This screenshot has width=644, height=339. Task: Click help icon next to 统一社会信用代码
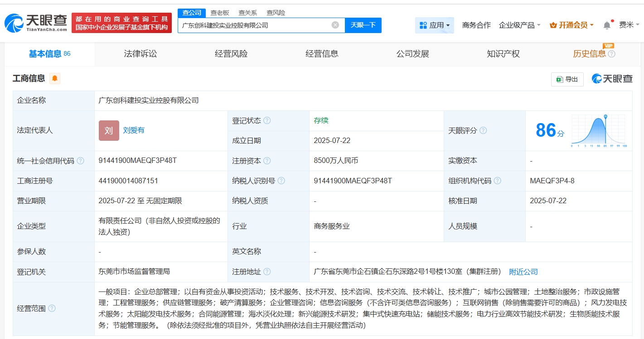click(80, 161)
